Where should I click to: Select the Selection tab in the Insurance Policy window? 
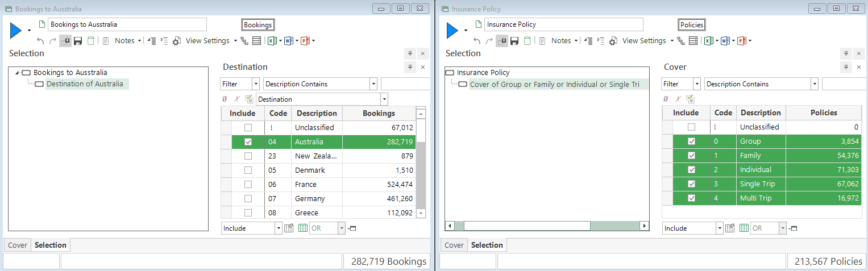click(x=487, y=245)
